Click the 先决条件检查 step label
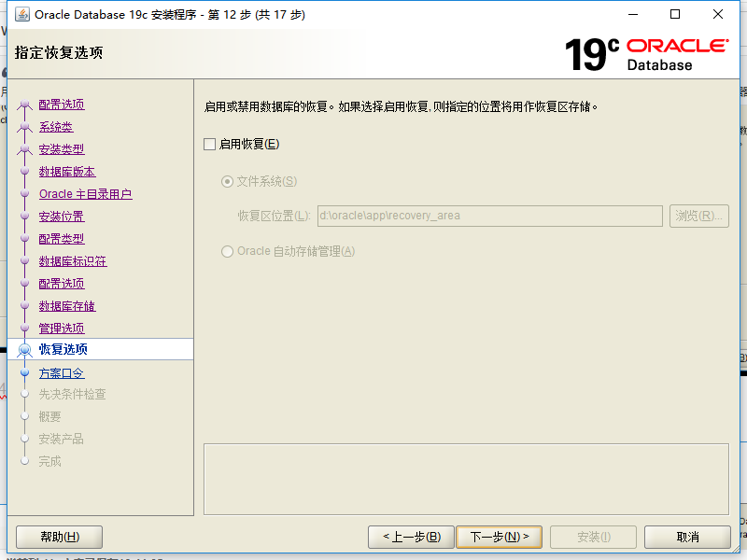Screen dimensions: 747x560 (73, 394)
